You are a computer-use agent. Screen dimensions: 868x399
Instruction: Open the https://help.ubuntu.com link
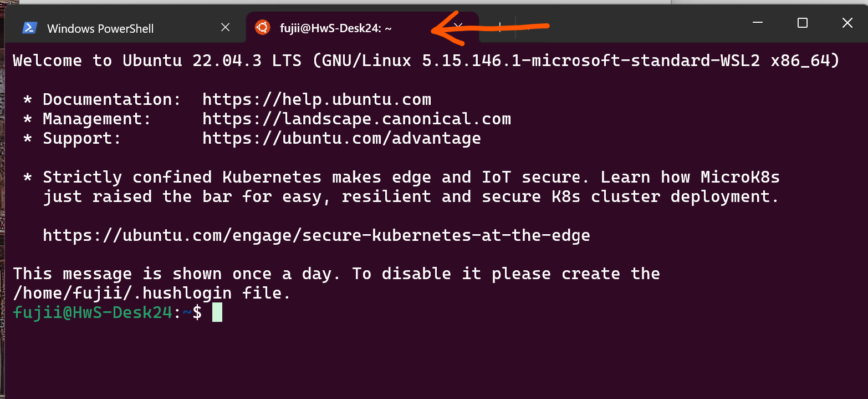(316, 100)
